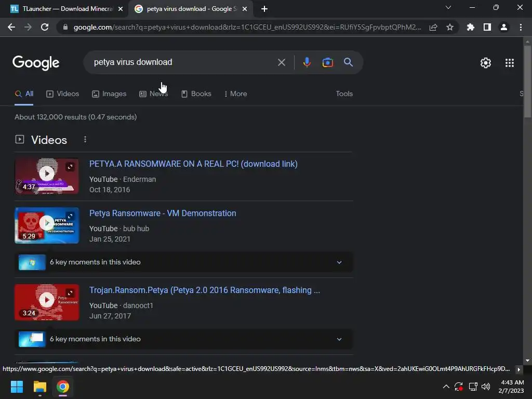Switch to News search tab
Screen dimensions: 532x399
[154, 94]
